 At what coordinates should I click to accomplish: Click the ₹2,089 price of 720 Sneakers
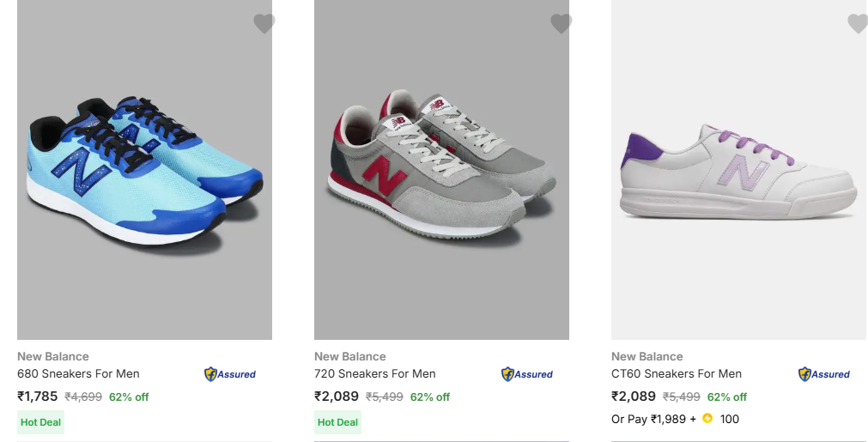(x=335, y=397)
